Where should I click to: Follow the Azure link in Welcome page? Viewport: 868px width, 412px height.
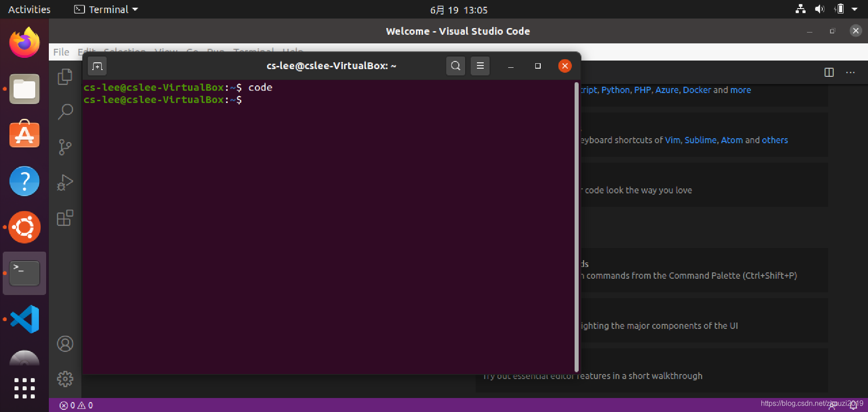[667, 90]
